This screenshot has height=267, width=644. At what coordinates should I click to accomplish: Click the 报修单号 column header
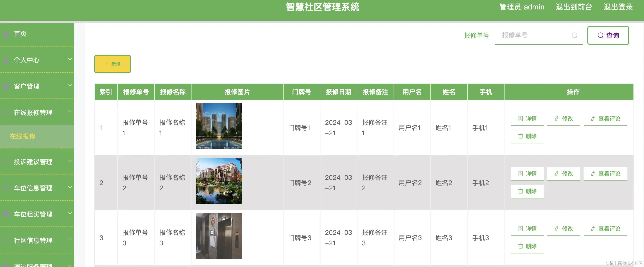(x=136, y=92)
